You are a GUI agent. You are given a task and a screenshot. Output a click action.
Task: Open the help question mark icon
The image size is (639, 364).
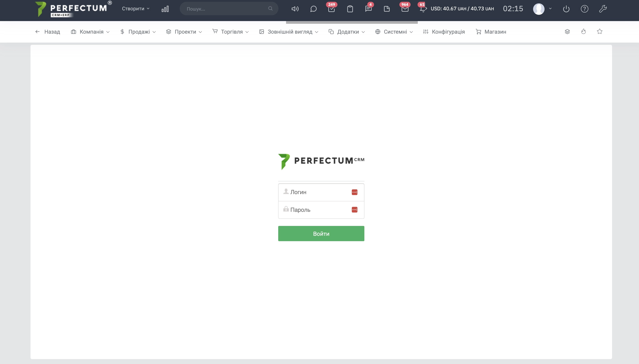[x=584, y=9]
